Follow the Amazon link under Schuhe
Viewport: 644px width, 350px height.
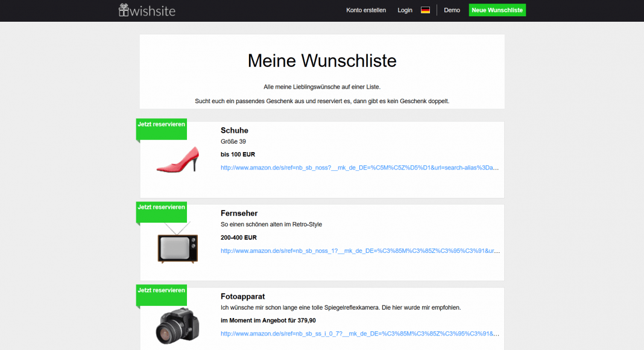click(360, 168)
